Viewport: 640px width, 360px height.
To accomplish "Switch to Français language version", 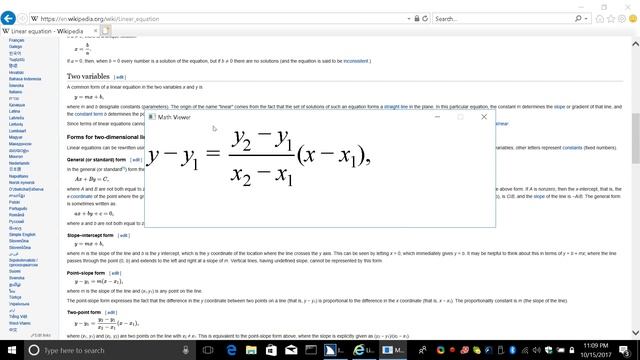I will 17,40.
